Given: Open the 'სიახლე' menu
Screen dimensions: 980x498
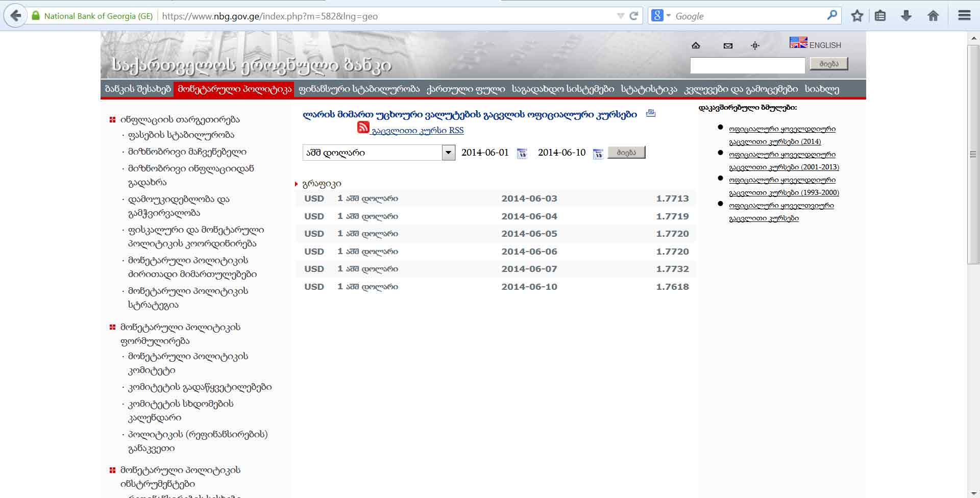Looking at the screenshot, I should [822, 89].
